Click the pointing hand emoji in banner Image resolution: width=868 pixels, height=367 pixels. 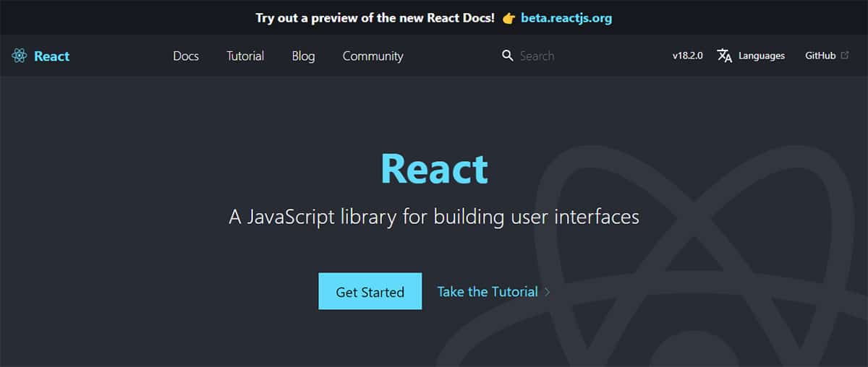coord(507,18)
